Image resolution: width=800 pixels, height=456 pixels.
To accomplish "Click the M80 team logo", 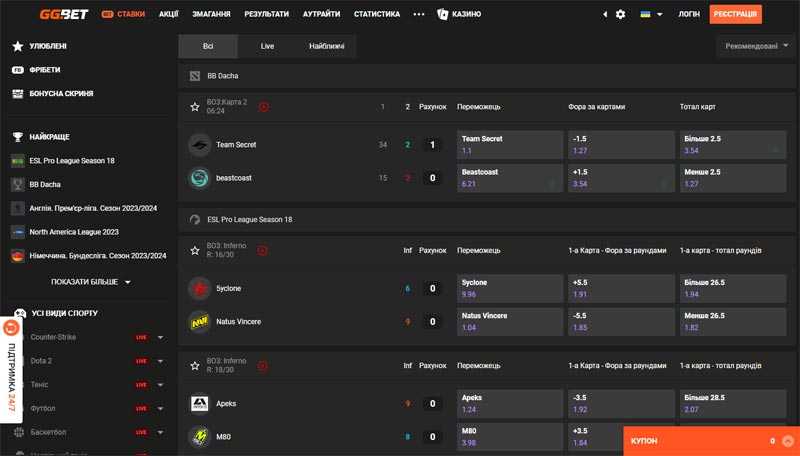I will coord(199,437).
